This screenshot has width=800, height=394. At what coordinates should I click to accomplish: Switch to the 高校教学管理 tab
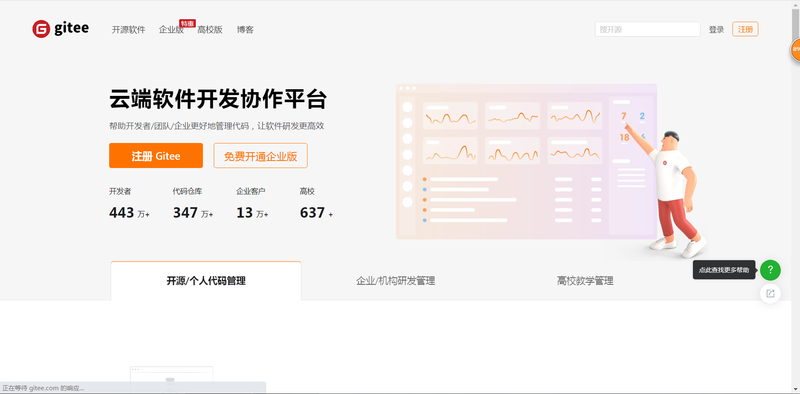coord(585,281)
